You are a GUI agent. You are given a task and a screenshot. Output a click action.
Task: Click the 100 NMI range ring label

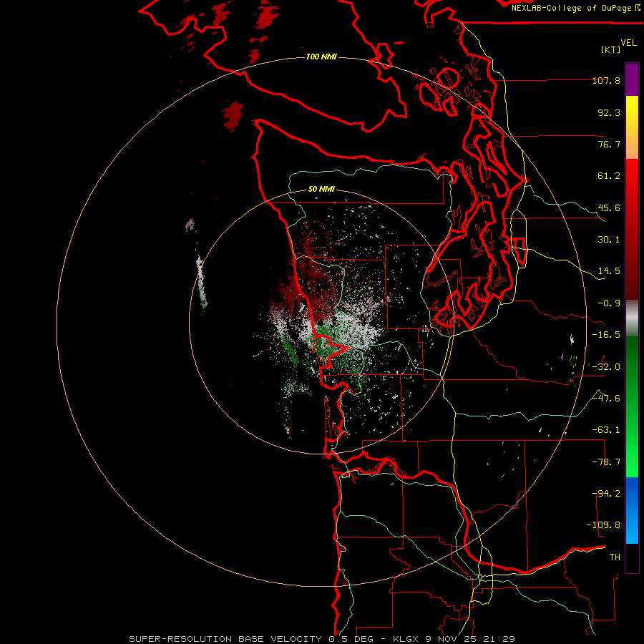[321, 57]
